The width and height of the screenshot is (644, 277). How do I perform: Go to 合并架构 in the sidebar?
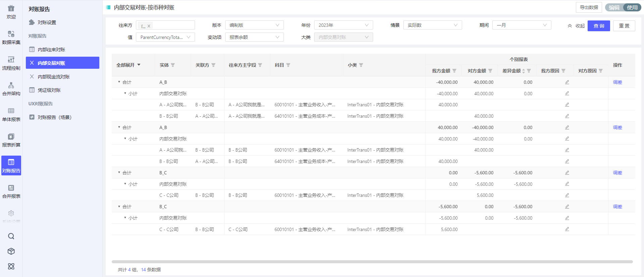tap(11, 89)
